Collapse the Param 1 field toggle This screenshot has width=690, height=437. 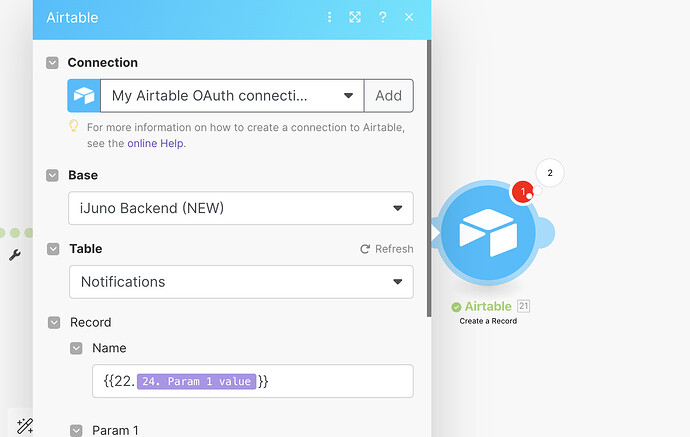pos(76,430)
